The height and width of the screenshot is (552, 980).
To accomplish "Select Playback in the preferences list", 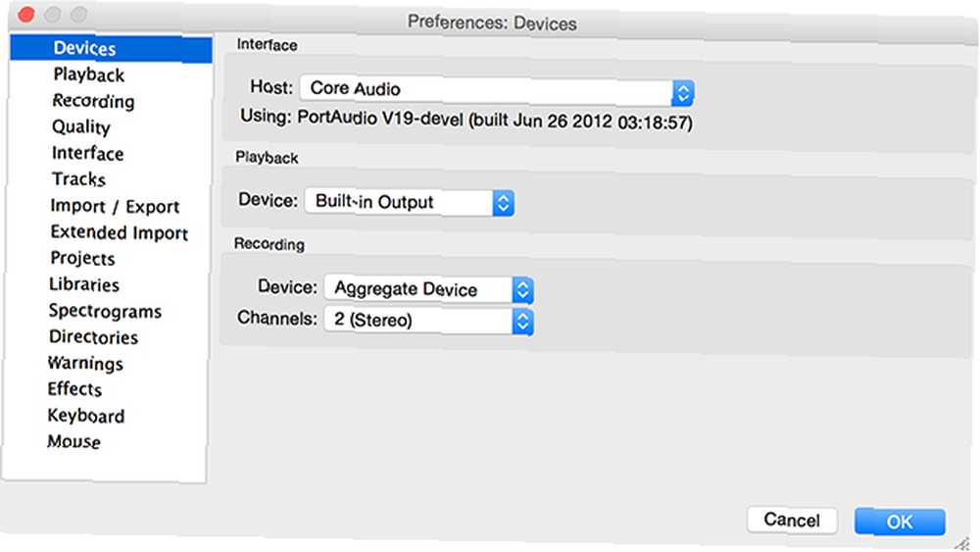I will tap(89, 75).
